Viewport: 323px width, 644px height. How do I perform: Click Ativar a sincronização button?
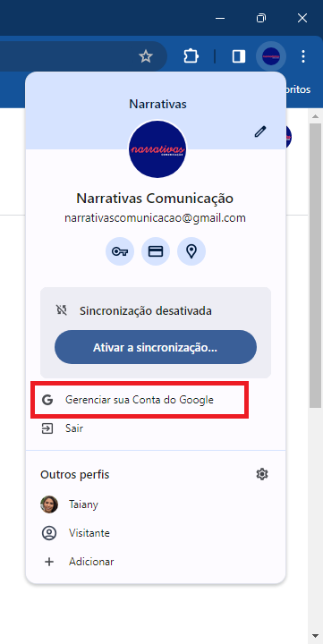pyautogui.click(x=156, y=347)
